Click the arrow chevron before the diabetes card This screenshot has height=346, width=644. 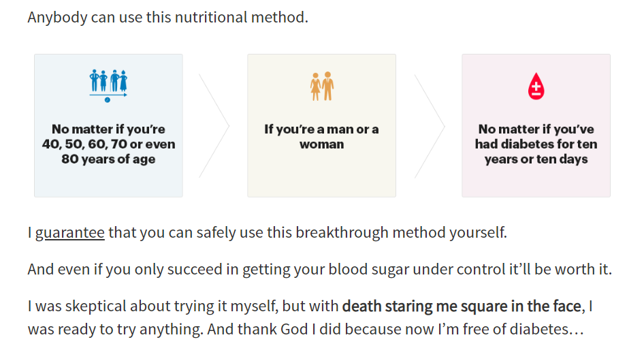[x=430, y=126]
